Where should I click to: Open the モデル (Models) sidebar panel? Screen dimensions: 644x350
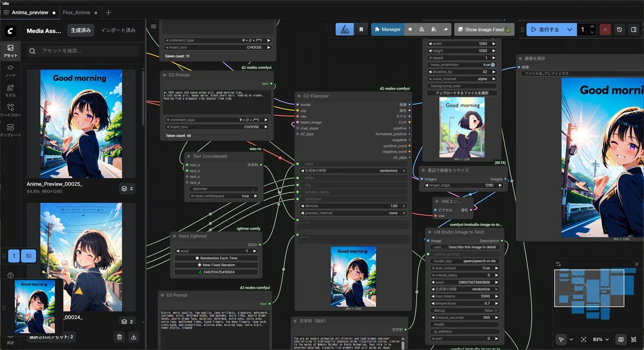tap(10, 90)
